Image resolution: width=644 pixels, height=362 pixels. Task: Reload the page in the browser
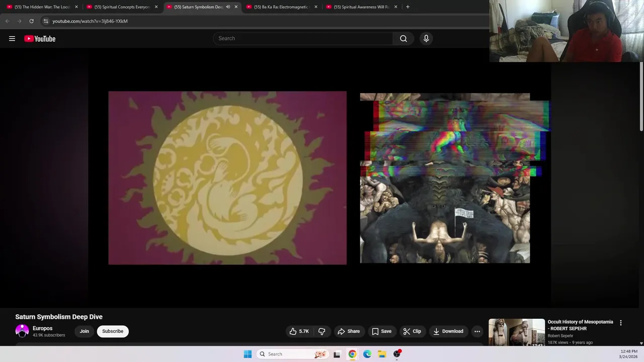click(x=31, y=21)
